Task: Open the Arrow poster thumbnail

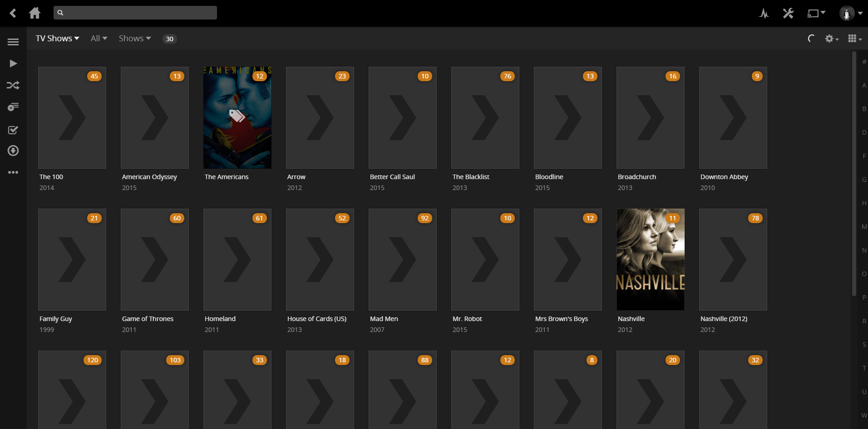Action: click(x=320, y=117)
